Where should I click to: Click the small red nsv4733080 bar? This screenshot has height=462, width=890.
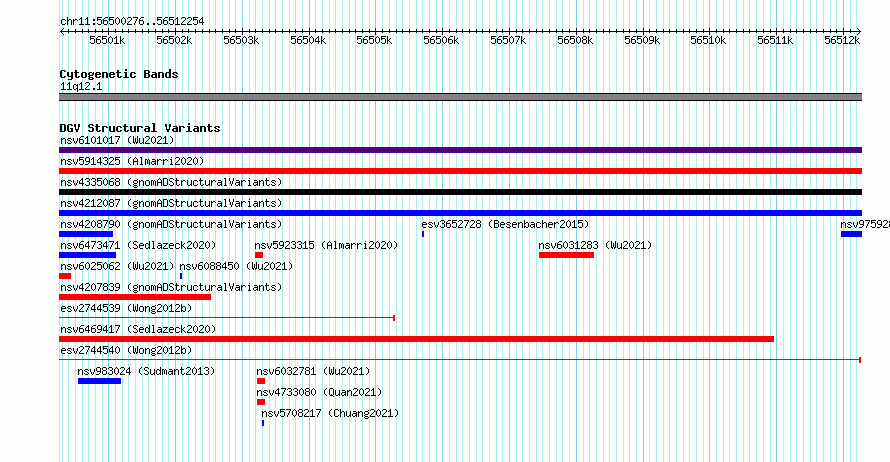[261, 402]
